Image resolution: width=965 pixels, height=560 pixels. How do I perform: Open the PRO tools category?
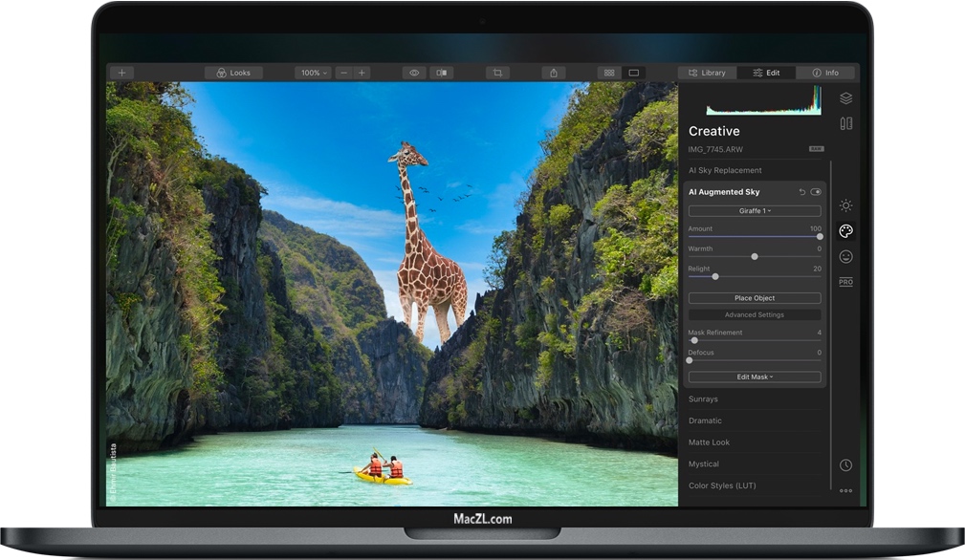click(845, 282)
